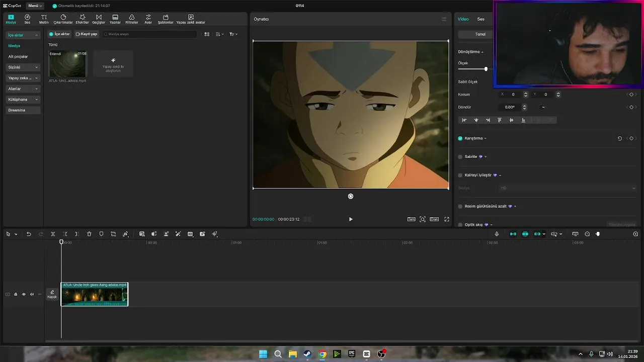Hide the video track with eye icon
The height and width of the screenshot is (362, 644).
click(x=24, y=294)
